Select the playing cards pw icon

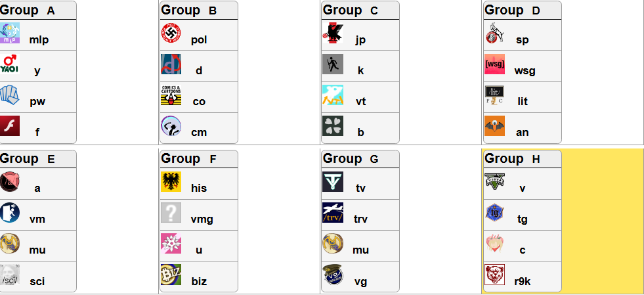point(9,95)
